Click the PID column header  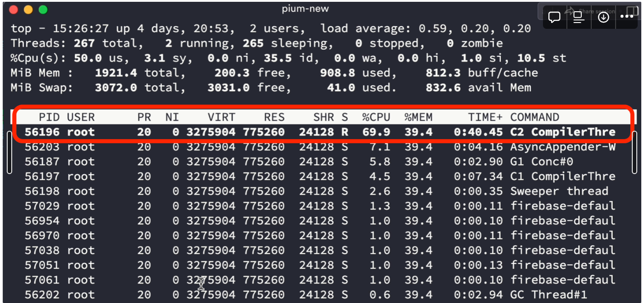pyautogui.click(x=49, y=117)
